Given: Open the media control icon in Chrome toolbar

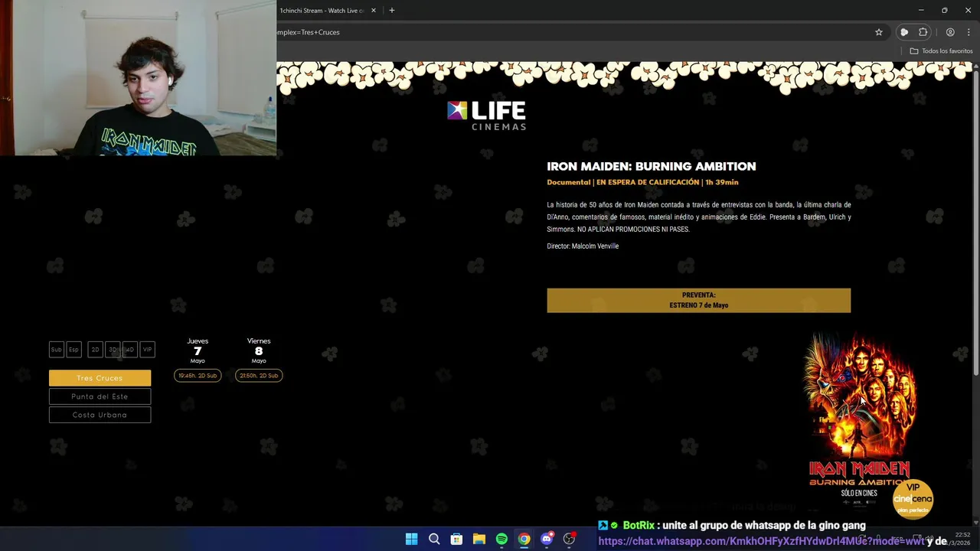Looking at the screenshot, I should pyautogui.click(x=904, y=32).
